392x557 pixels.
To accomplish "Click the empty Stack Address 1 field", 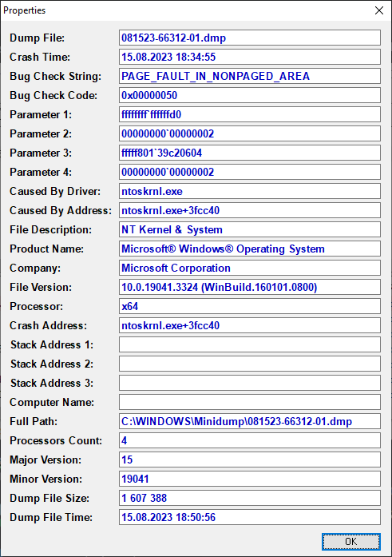I will pyautogui.click(x=250, y=344).
